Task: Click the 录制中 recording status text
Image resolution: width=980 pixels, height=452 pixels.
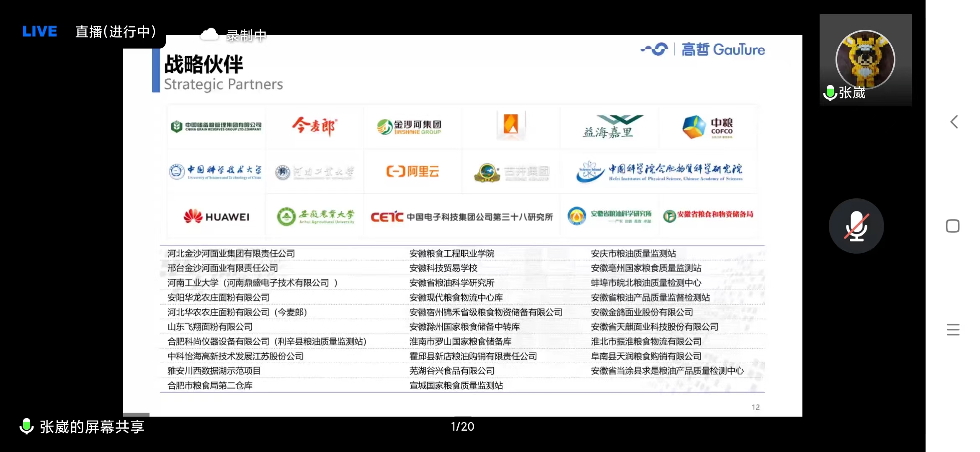Action: (x=246, y=36)
